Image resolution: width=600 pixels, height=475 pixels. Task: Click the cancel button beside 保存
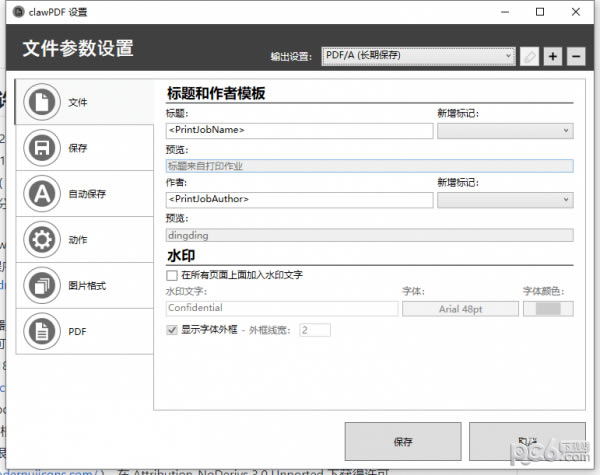point(527,441)
